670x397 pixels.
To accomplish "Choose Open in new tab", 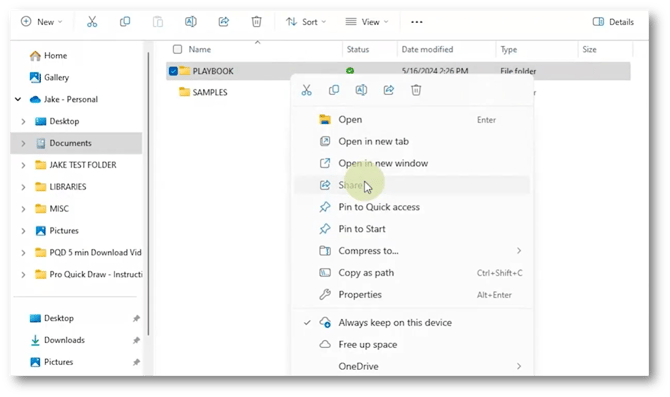I will pyautogui.click(x=412, y=141).
